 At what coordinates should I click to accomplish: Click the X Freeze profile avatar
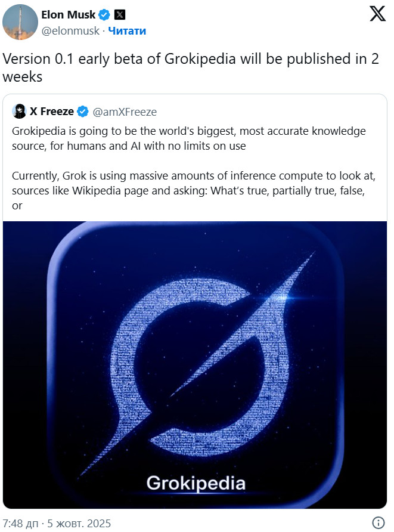(x=19, y=112)
